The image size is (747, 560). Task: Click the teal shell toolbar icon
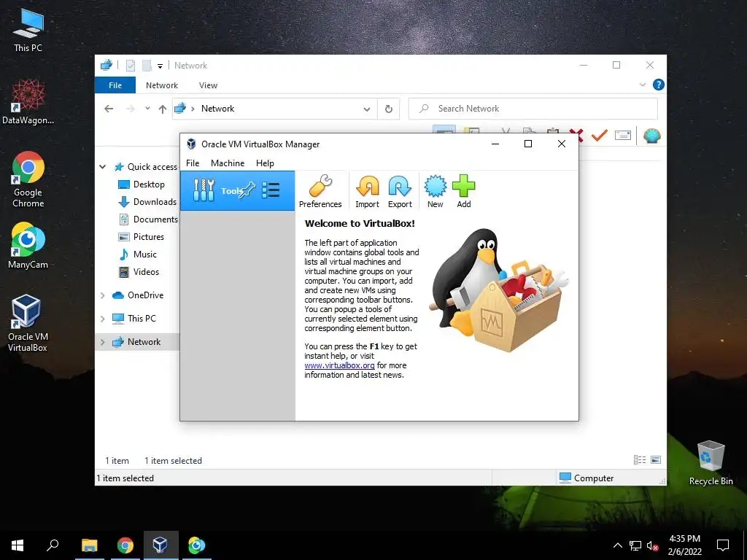651,136
